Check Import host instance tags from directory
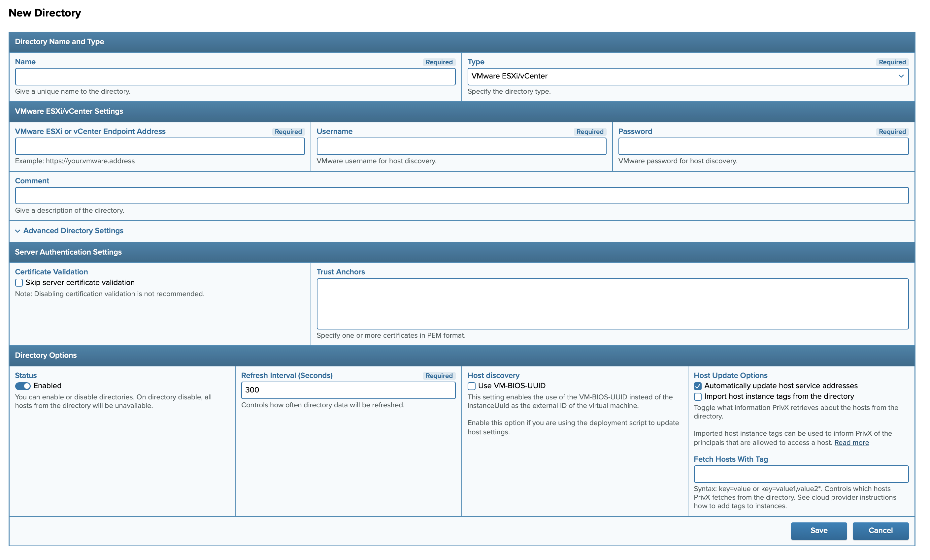 point(698,397)
